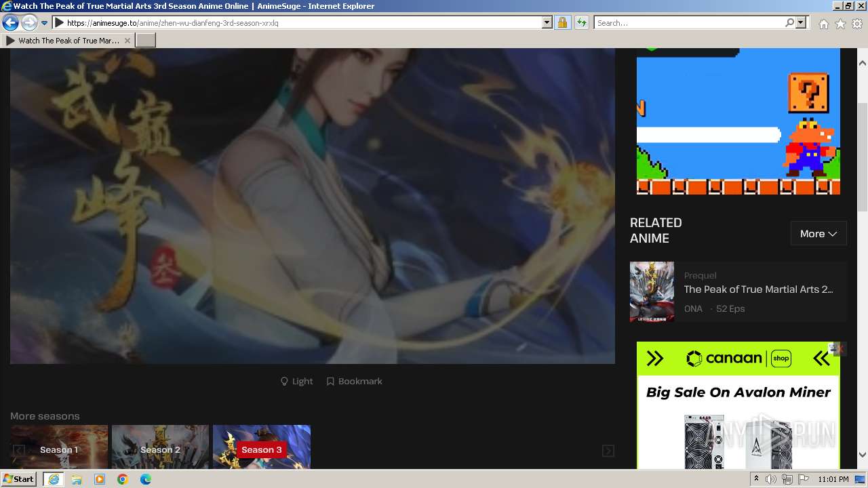Image resolution: width=868 pixels, height=488 pixels.
Task: Click the Canaan shop ad logo
Action: 738,359
